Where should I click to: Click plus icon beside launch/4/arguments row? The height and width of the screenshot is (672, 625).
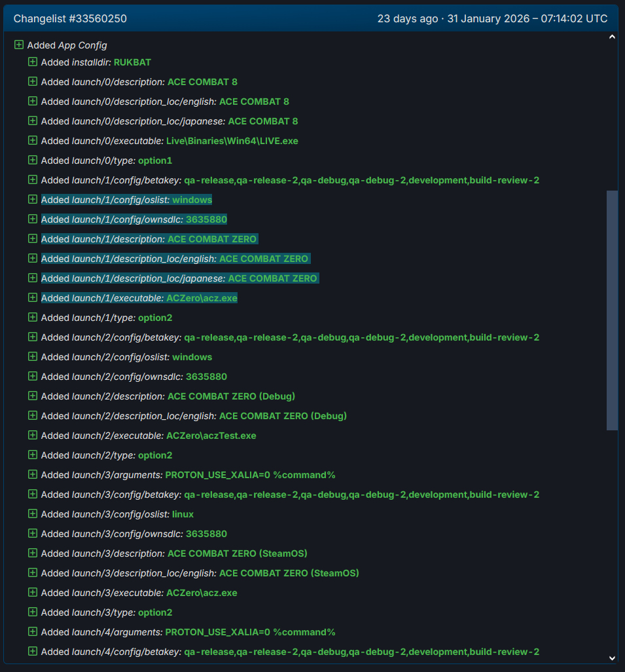pos(33,631)
